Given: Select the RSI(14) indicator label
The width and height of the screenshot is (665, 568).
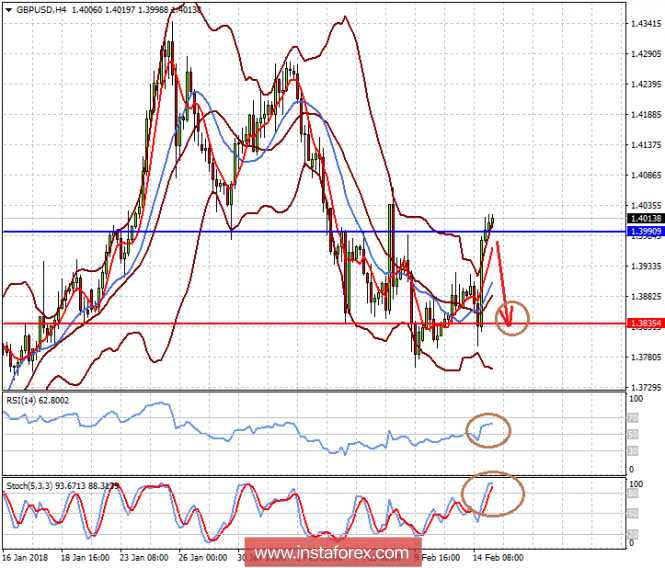Looking at the screenshot, I should pyautogui.click(x=24, y=398).
